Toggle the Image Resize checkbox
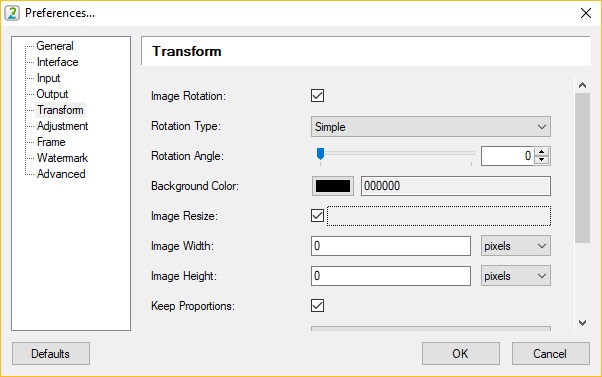602x377 pixels. click(318, 216)
